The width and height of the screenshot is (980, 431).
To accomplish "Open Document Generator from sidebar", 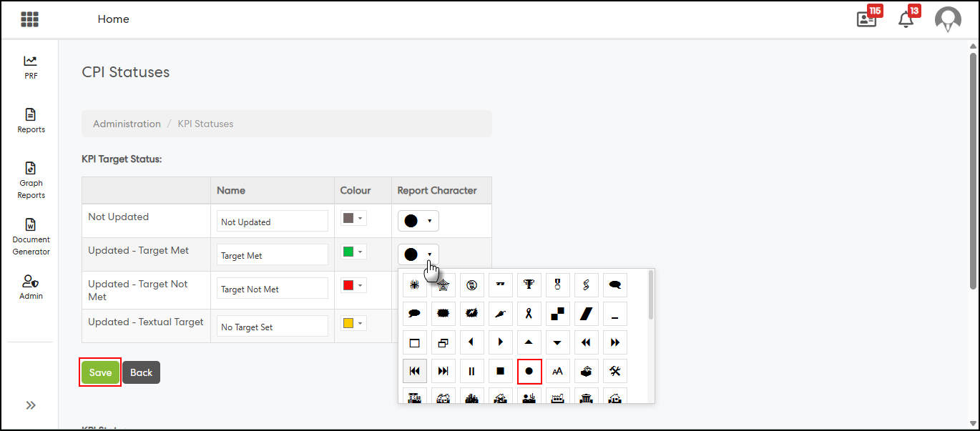I will tap(31, 237).
